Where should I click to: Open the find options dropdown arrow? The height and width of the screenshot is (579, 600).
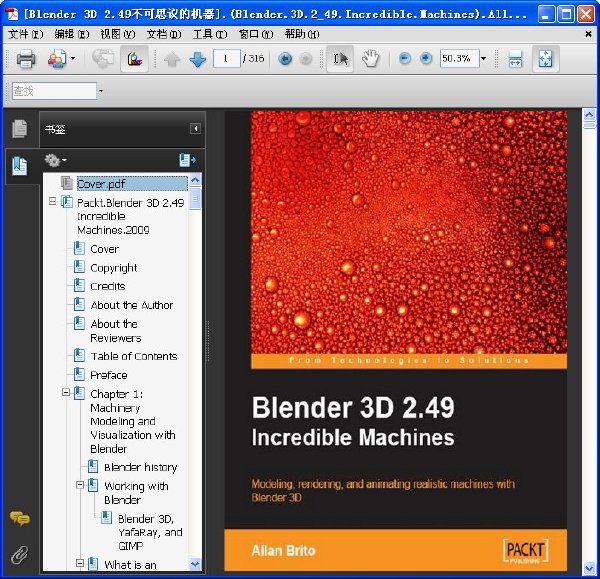tap(101, 91)
